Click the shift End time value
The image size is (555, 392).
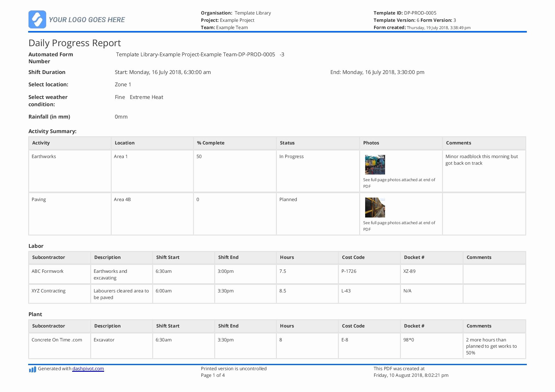(377, 72)
